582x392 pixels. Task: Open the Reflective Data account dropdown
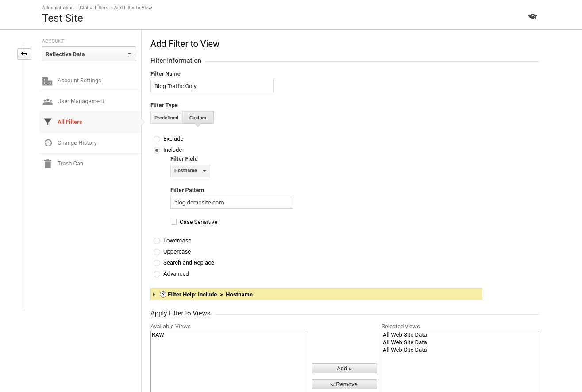pos(89,54)
